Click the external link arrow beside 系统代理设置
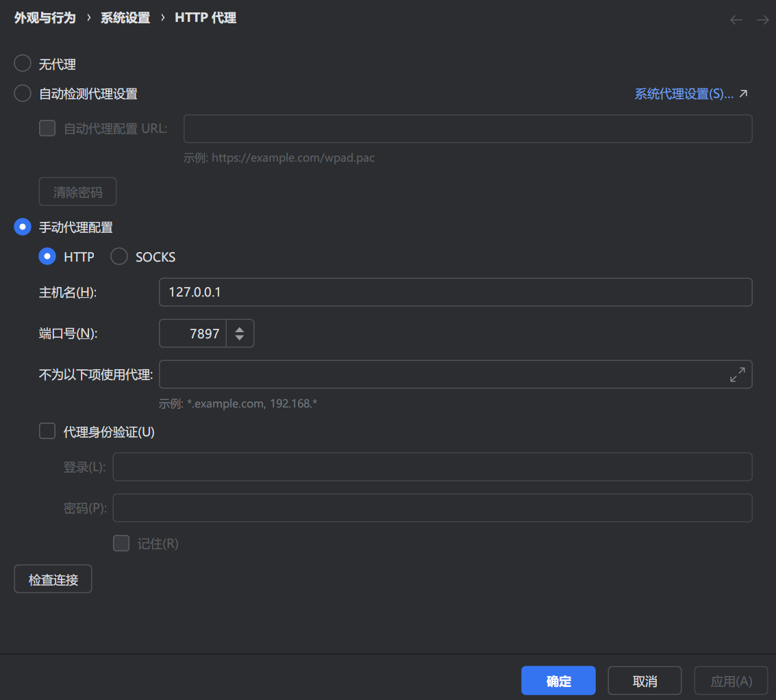This screenshot has height=700, width=776. [x=743, y=93]
